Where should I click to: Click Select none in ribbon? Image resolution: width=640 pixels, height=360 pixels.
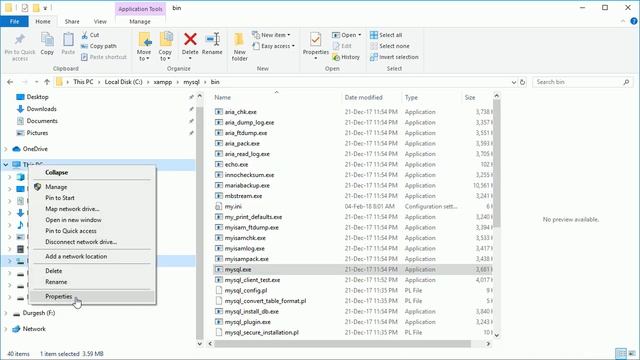[x=389, y=46]
